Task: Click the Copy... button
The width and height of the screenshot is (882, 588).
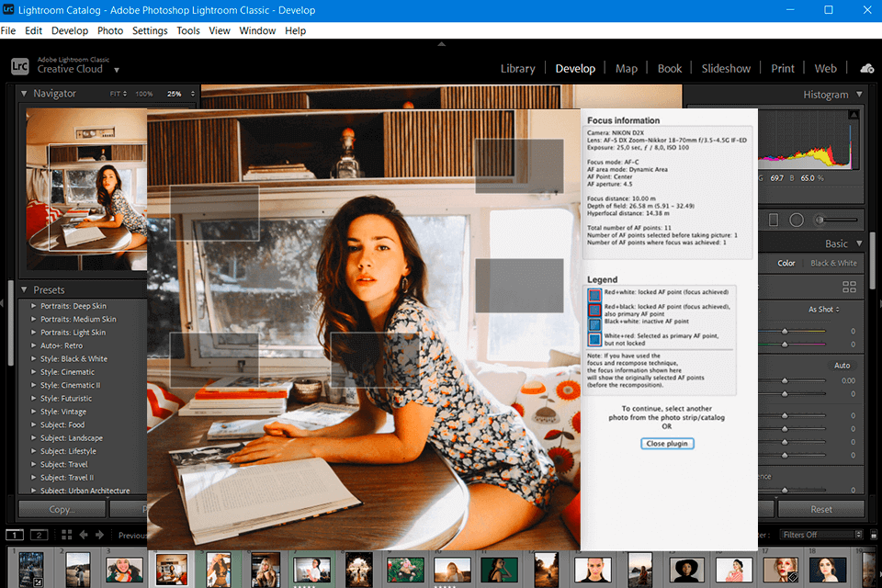Action: click(62, 509)
